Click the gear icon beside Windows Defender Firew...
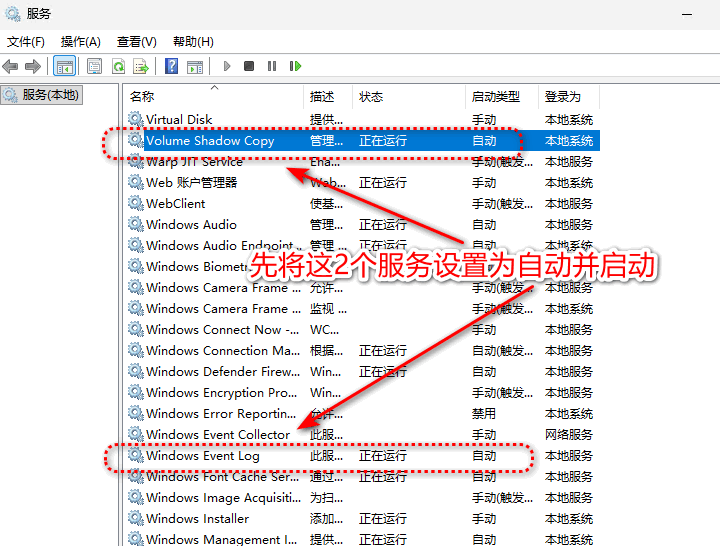This screenshot has height=546, width=720. coord(135,371)
